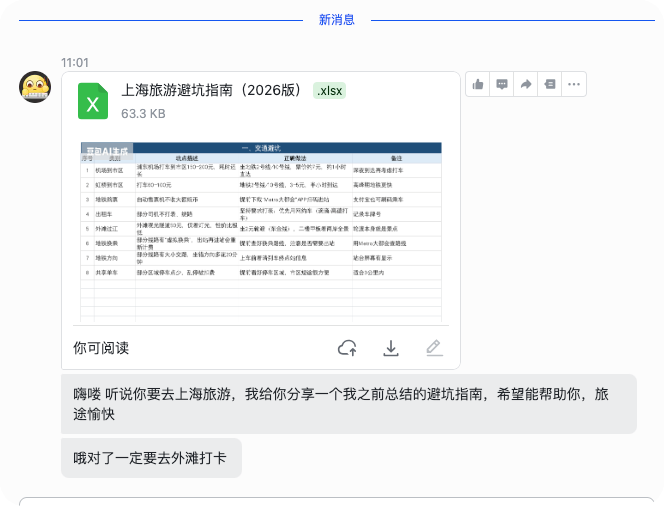Forward the xlsx file message

click(526, 84)
